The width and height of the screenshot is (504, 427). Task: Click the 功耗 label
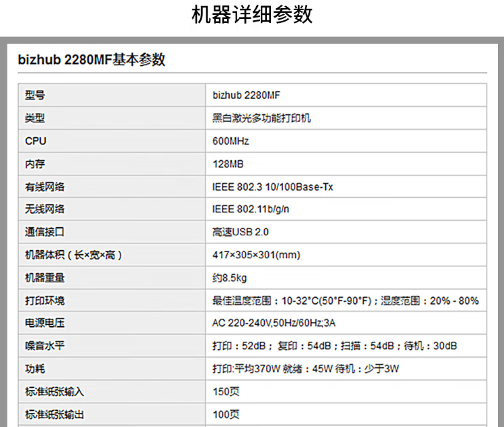point(35,368)
